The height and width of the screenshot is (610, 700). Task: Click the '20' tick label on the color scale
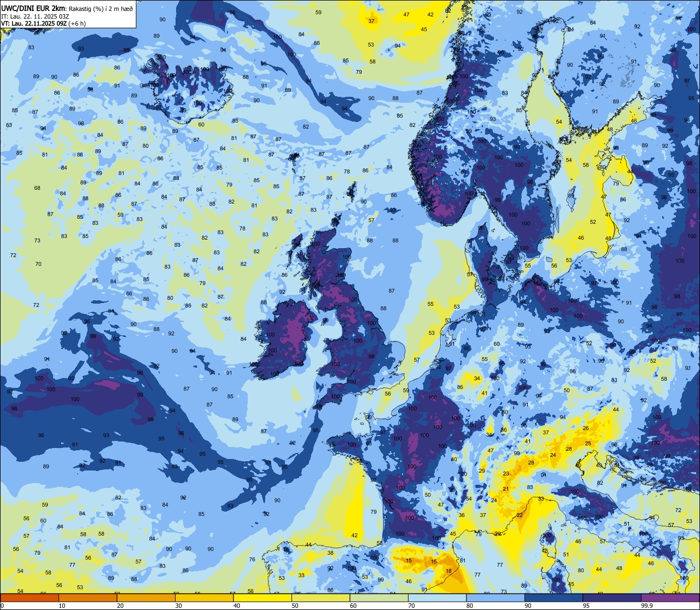[120, 606]
